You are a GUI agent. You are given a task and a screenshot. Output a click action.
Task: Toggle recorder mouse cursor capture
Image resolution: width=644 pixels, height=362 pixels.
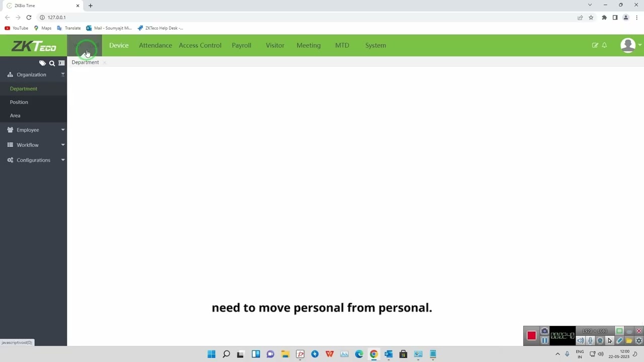(610, 341)
